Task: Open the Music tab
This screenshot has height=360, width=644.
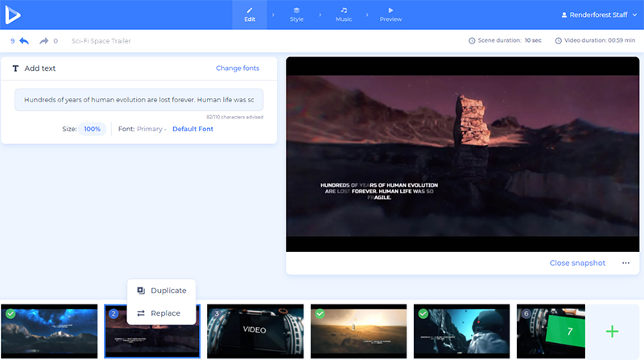Action: [x=344, y=14]
